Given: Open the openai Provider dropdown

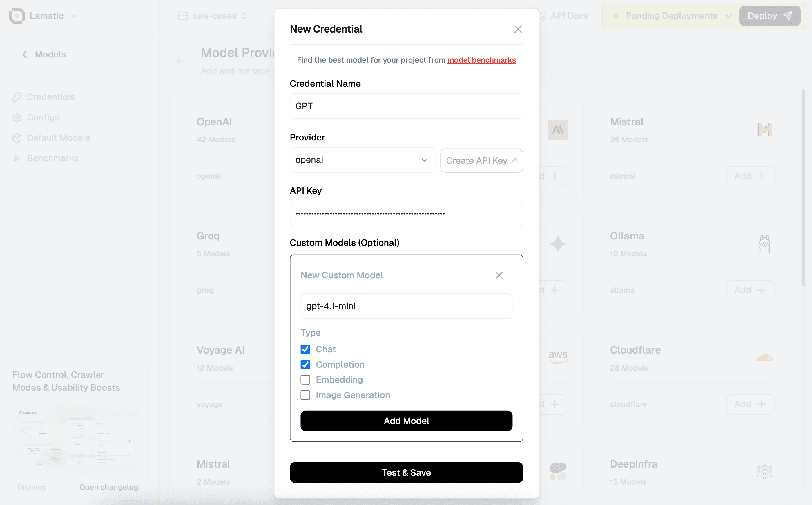Looking at the screenshot, I should [362, 160].
